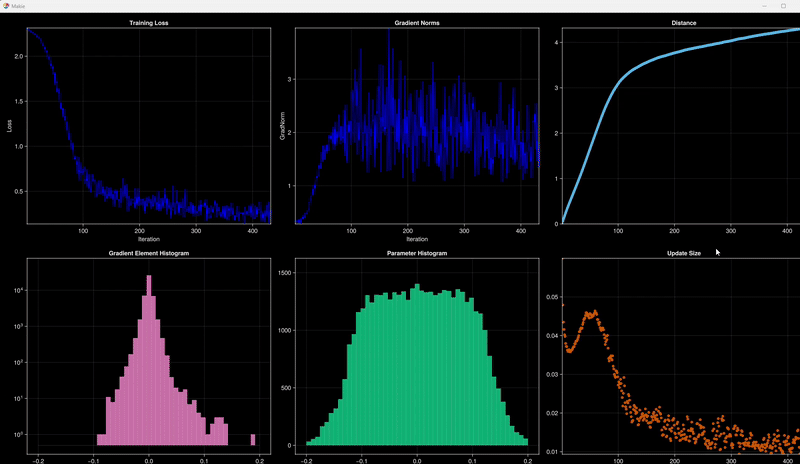Screen dimensions: 800x464
Task: Click the 10⁰ tick on Gradient Element Histogram
Action: tap(18, 434)
